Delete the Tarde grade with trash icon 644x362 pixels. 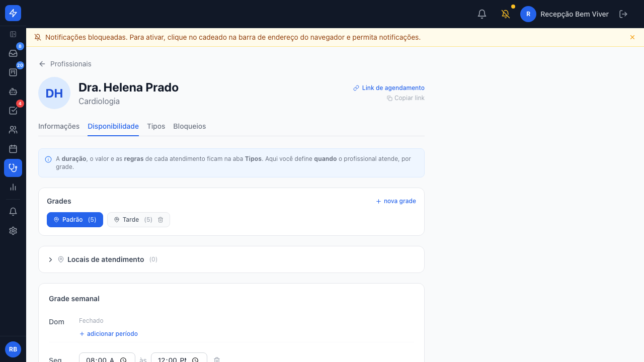160,220
